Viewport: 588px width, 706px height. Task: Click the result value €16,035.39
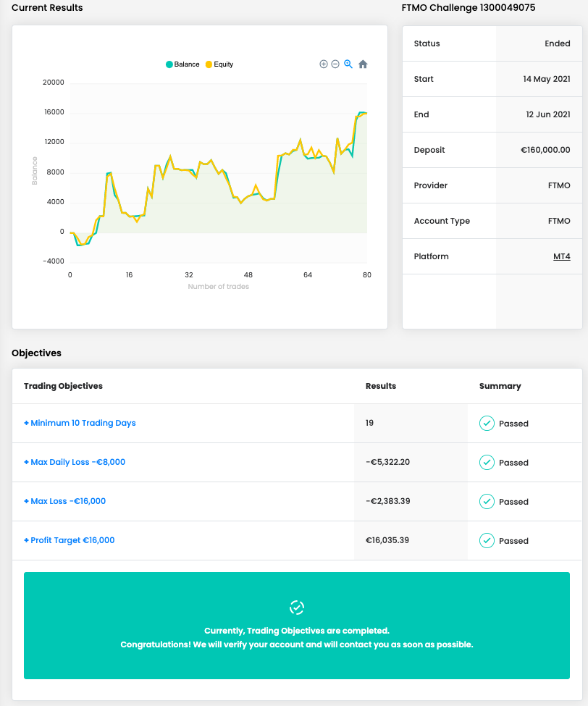tap(387, 540)
